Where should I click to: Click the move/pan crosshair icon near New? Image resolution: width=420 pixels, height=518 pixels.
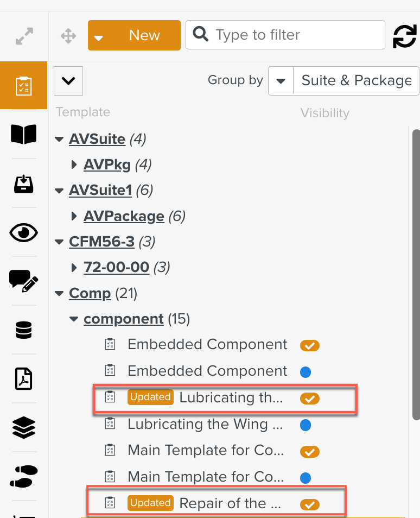click(x=68, y=35)
